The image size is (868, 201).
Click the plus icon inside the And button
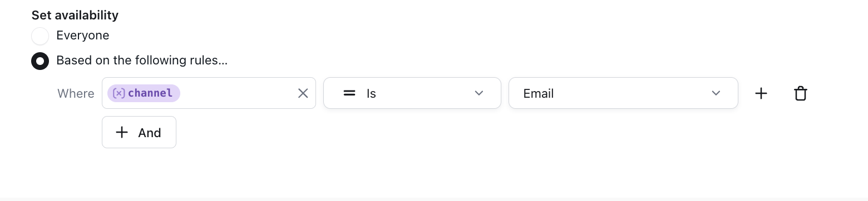click(122, 132)
